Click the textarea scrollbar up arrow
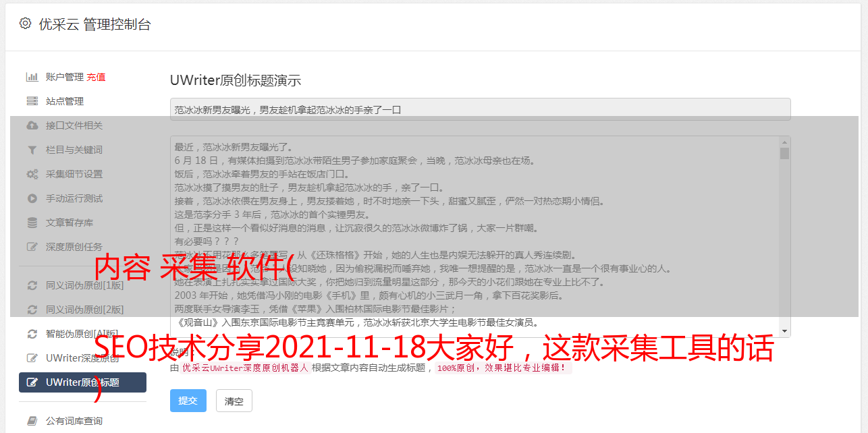 pos(784,142)
